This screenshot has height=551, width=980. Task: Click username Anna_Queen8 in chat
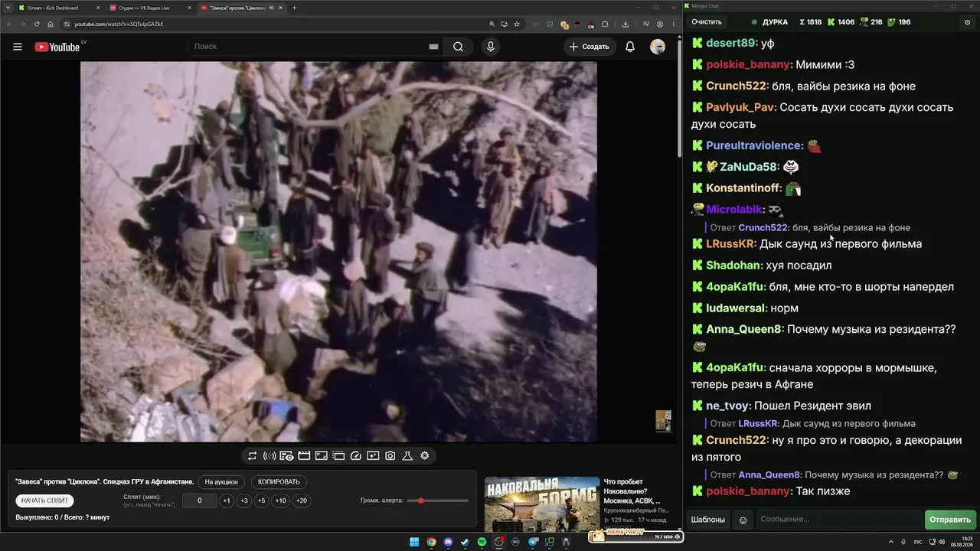[743, 330]
